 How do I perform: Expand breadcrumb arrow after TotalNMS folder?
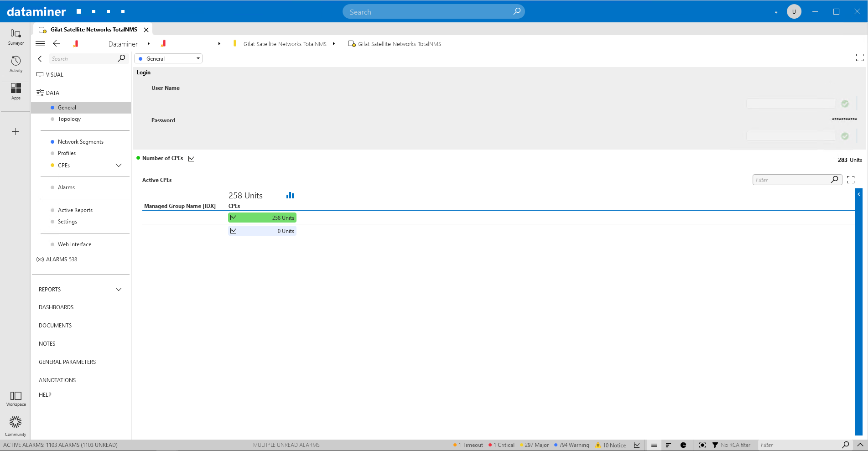[x=334, y=44]
